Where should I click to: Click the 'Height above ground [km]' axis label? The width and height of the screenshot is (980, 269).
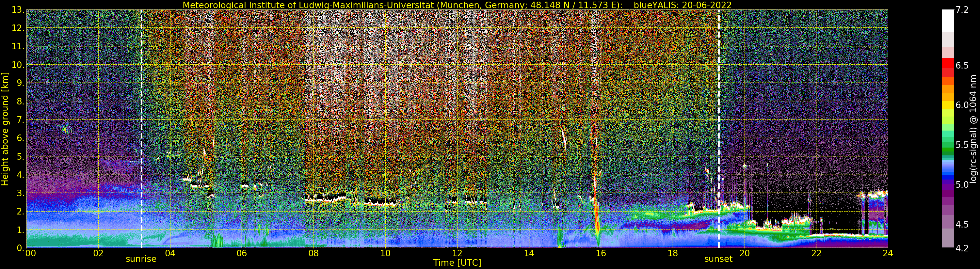point(5,129)
